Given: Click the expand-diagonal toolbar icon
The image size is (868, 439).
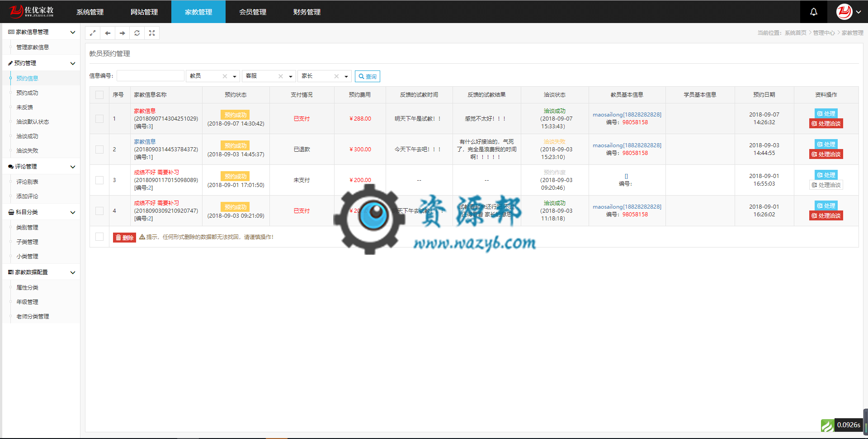Looking at the screenshot, I should [93, 33].
